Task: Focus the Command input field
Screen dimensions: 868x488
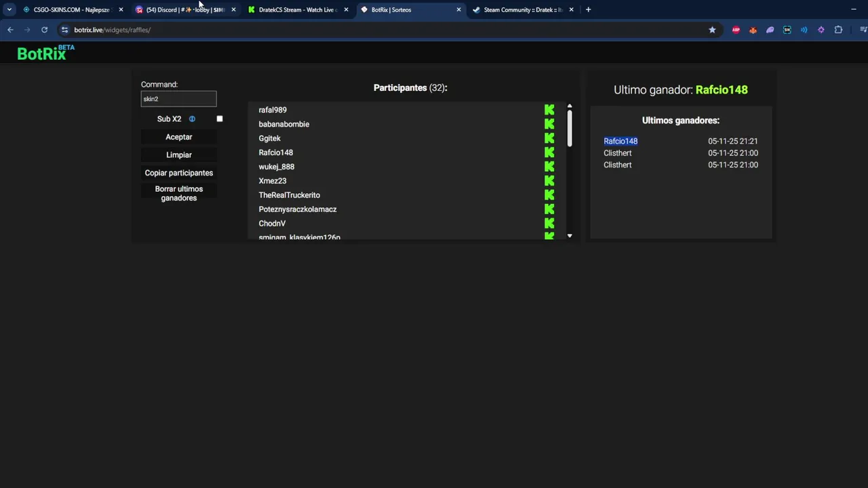Action: click(178, 99)
